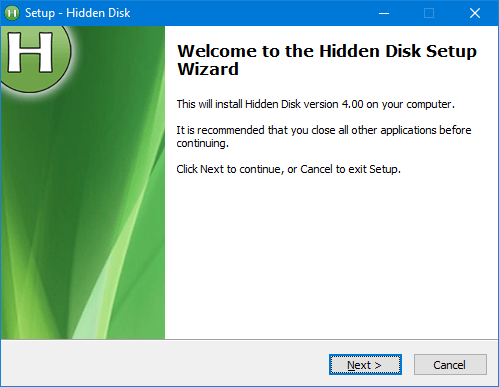
Task: Click the disabled maximize button
Action: [x=429, y=13]
